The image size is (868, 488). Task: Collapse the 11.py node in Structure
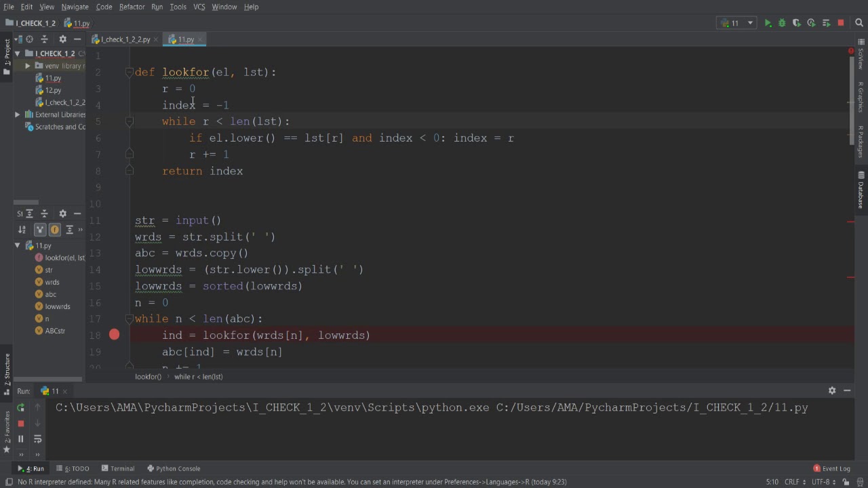tap(18, 245)
